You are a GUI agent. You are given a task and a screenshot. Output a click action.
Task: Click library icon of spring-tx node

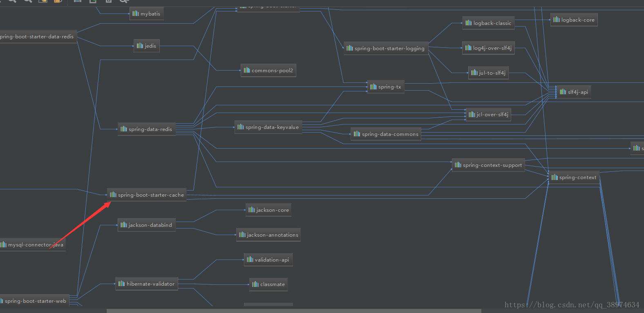[x=373, y=87]
